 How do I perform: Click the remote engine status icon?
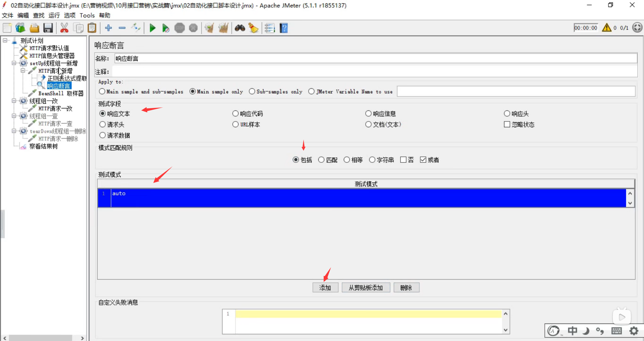click(637, 28)
